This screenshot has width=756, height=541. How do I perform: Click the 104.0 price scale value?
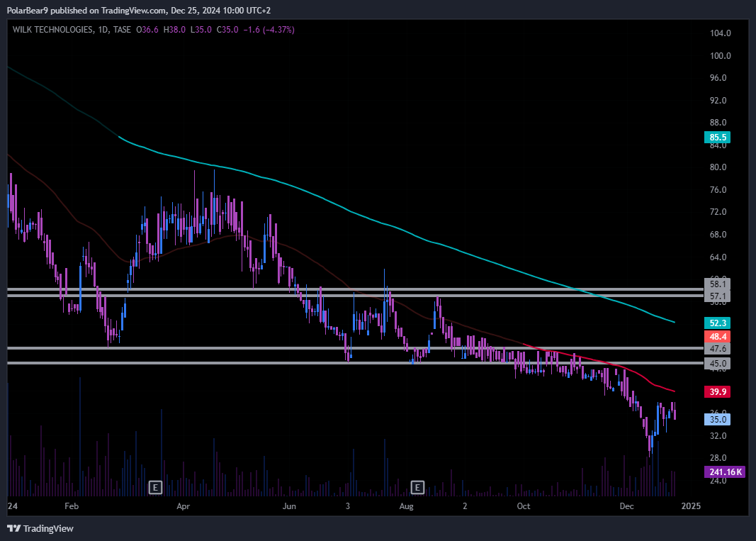721,33
